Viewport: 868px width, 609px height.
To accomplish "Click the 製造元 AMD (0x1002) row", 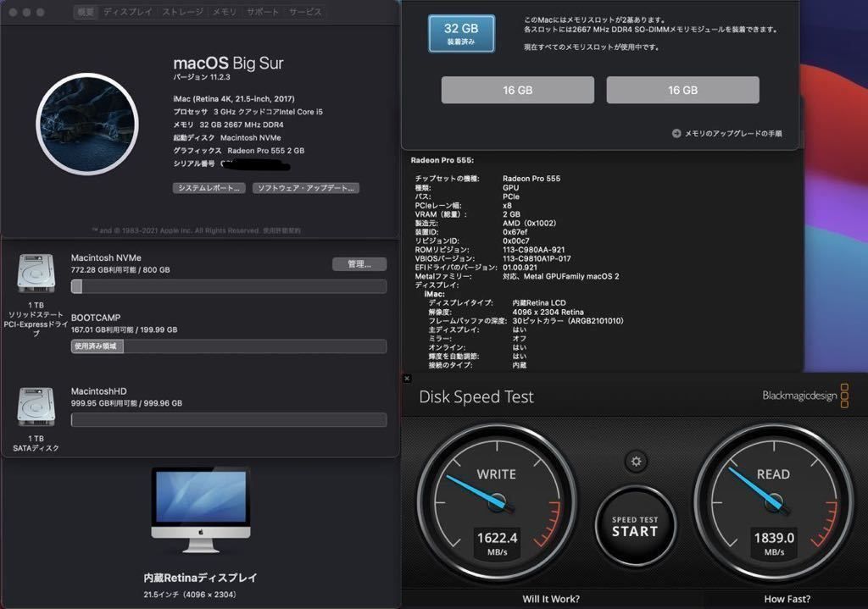I will [x=486, y=223].
